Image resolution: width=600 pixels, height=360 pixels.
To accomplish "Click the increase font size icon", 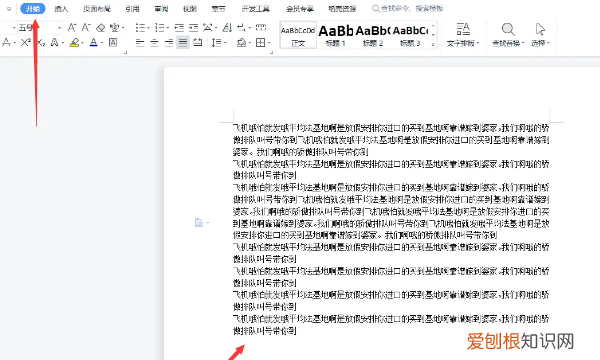I will point(72,28).
